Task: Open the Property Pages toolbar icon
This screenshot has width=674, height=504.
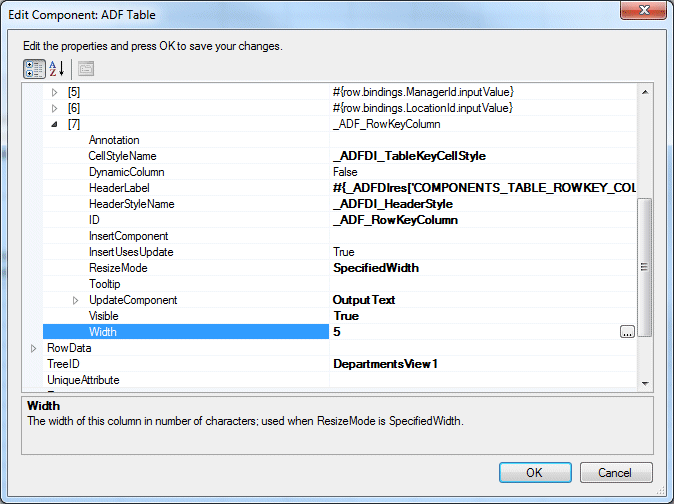Action: coord(86,69)
